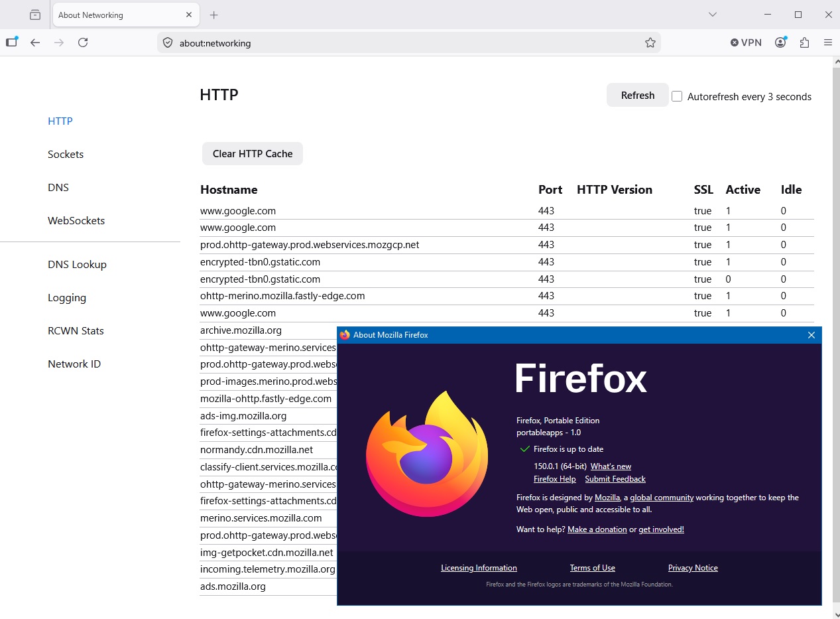Open the get involved! link
Viewport: 840px width, 619px height.
pos(661,529)
